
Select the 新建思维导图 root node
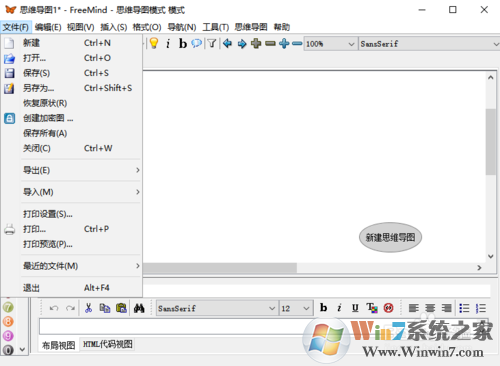pos(390,237)
